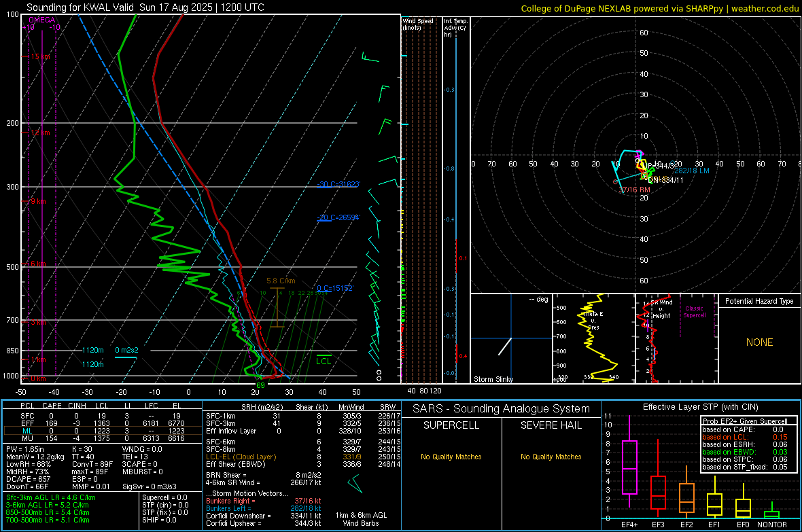This screenshot has height=532, width=802.
Task: Select the 'Eff Shear (EBWD)' row
Action: pyautogui.click(x=303, y=464)
